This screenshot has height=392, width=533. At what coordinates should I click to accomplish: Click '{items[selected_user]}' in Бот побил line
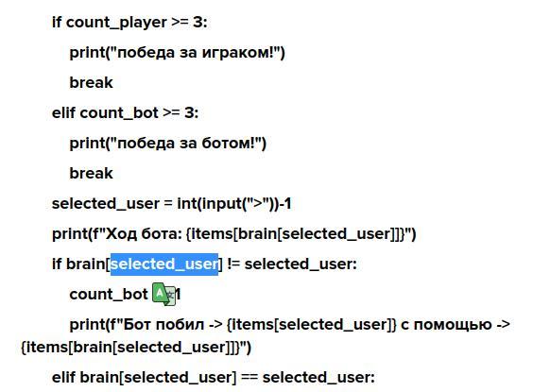point(311,324)
